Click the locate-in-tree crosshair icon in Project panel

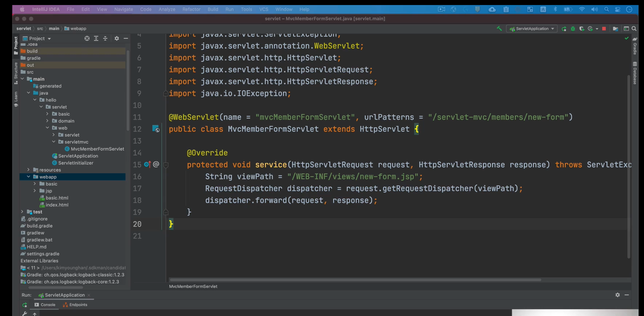(x=87, y=38)
